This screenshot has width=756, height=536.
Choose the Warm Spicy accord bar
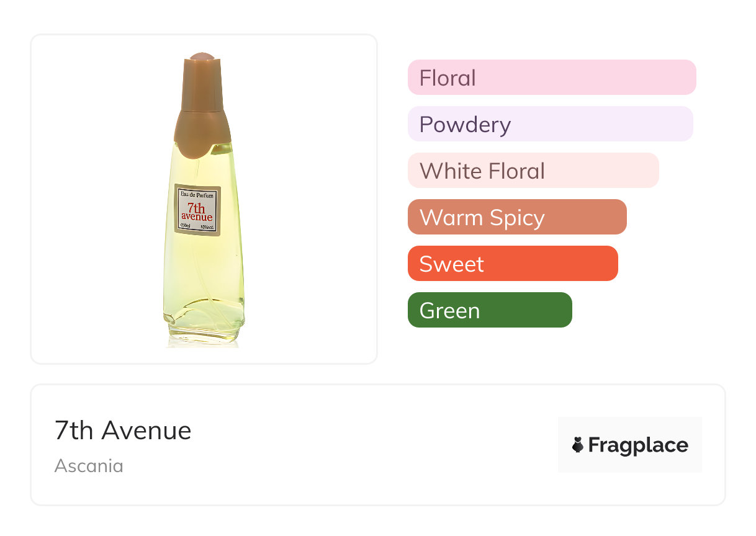click(516, 217)
